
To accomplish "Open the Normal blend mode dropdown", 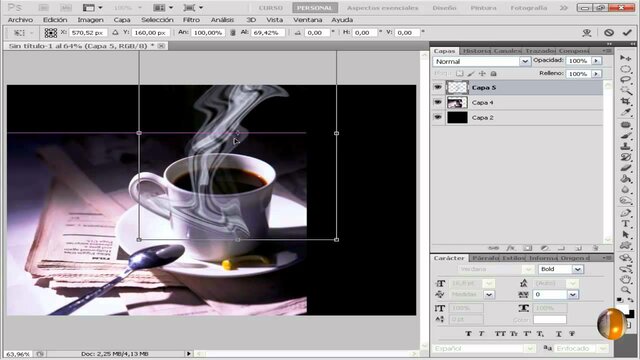I will click(x=525, y=61).
